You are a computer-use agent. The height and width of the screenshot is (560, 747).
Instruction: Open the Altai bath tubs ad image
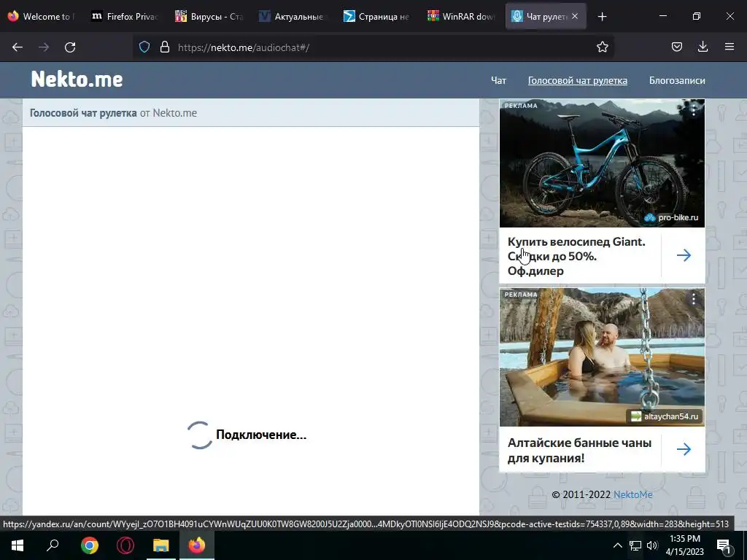coord(602,357)
